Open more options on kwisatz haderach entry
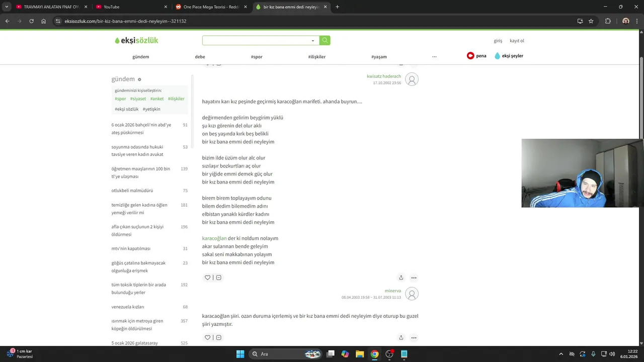Screen dimensions: 644x362 (414, 278)
